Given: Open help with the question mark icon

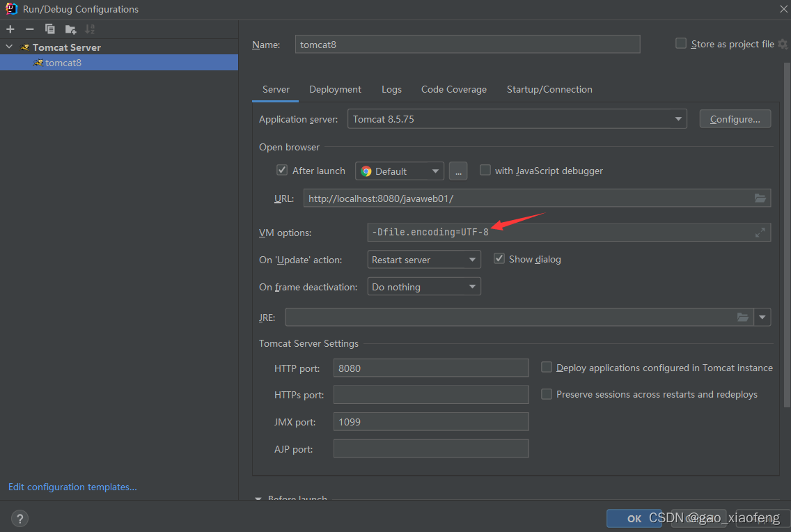Looking at the screenshot, I should coord(19,518).
